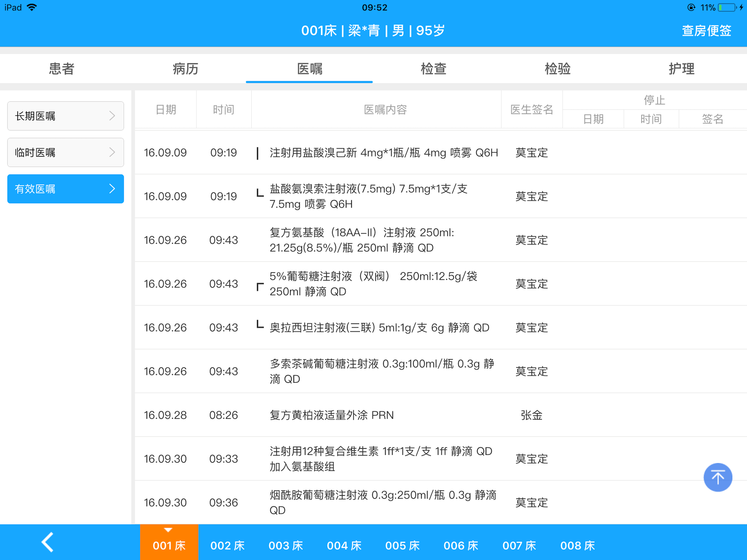Expand 临时医嘱 with its chevron arrow
The width and height of the screenshot is (747, 560).
[x=112, y=152]
